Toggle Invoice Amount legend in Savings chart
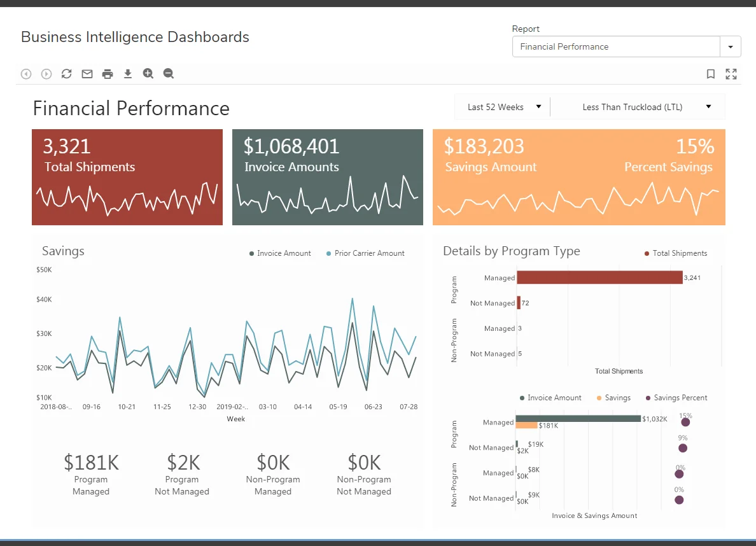 [280, 253]
